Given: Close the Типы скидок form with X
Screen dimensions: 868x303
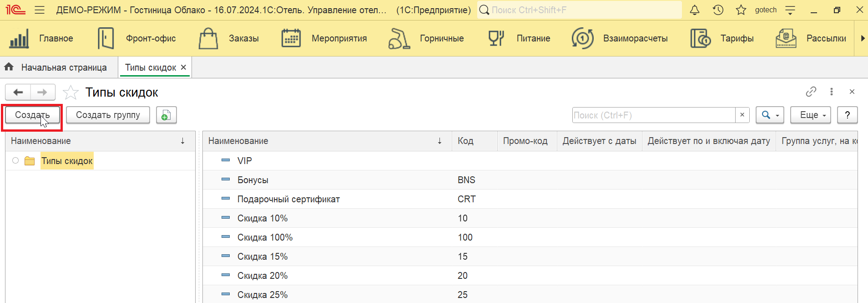Looking at the screenshot, I should click(x=852, y=92).
